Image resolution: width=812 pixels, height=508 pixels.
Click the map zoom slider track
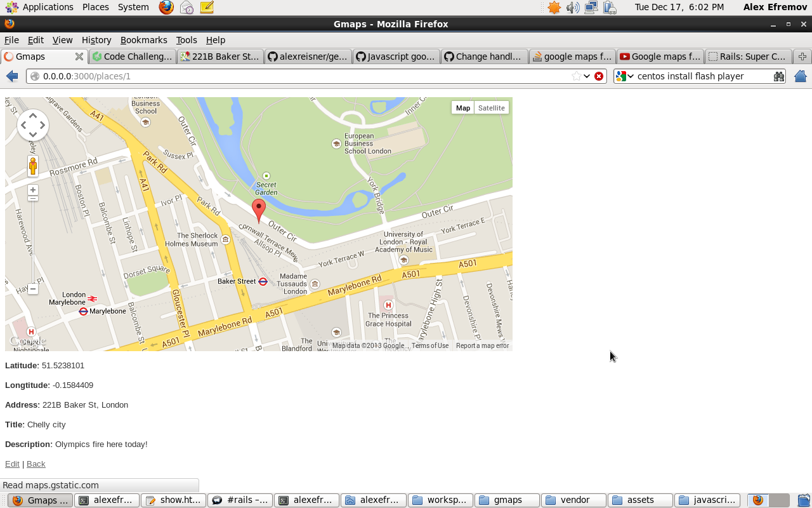[x=33, y=241]
